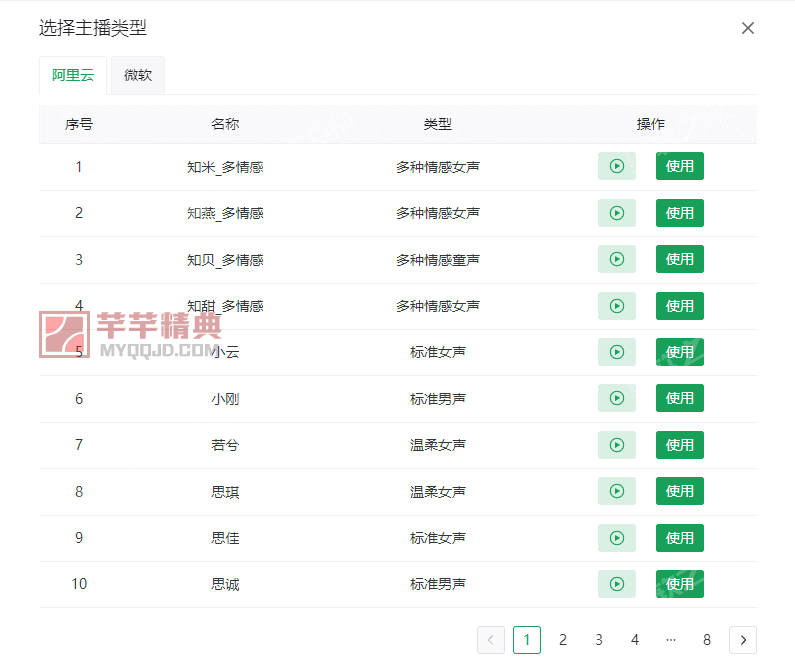Select the name cell 知燕_多情感

pos(225,213)
